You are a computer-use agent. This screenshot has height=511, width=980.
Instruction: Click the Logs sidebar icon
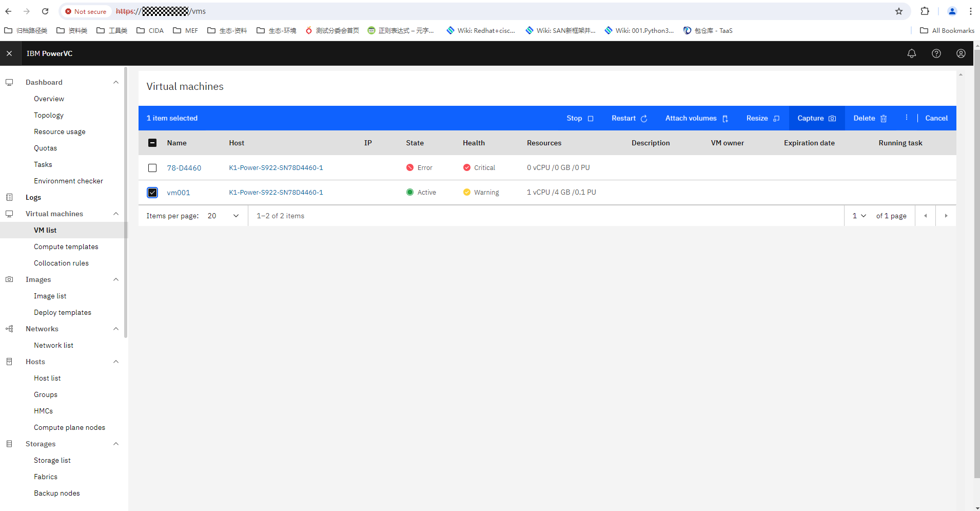pyautogui.click(x=9, y=197)
